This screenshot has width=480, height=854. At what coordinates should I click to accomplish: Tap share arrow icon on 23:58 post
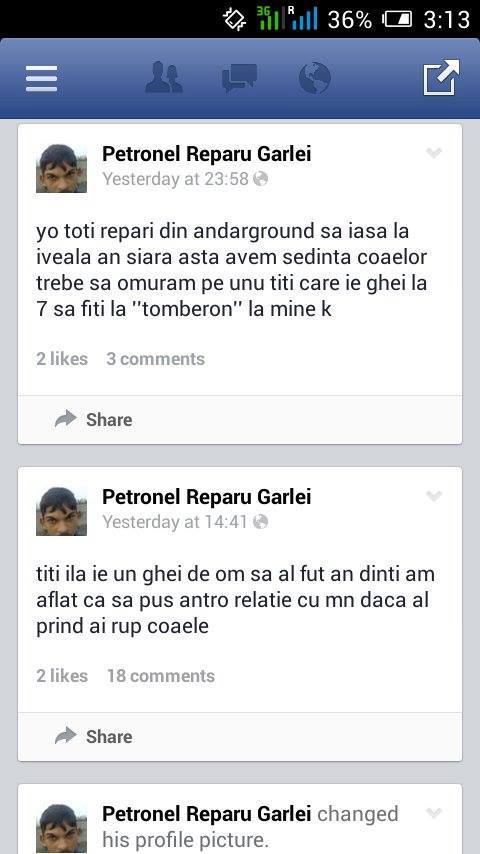(x=66, y=419)
